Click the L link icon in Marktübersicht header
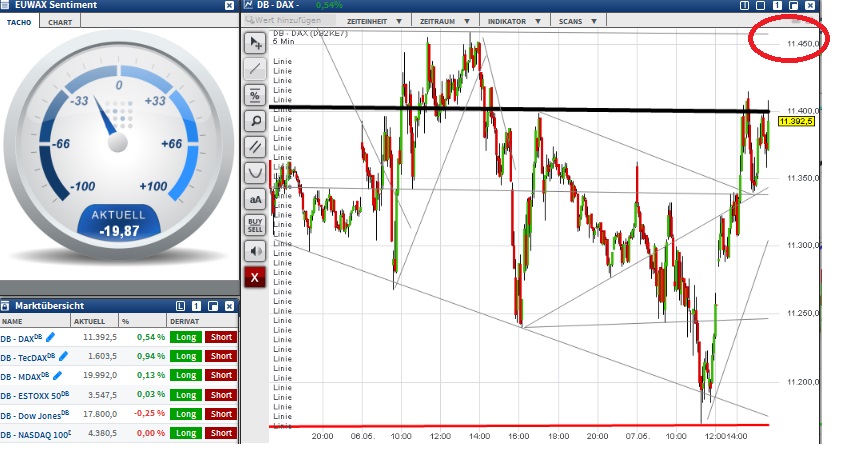The height and width of the screenshot is (452, 859). (180, 306)
